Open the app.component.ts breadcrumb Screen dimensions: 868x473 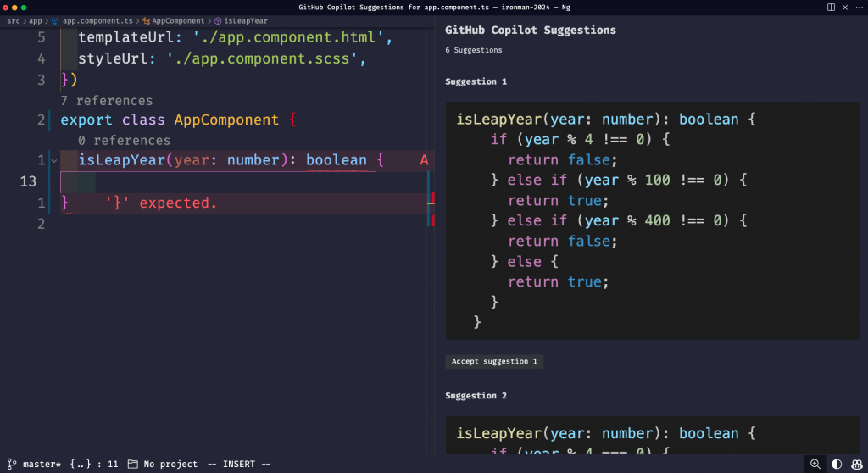92,20
